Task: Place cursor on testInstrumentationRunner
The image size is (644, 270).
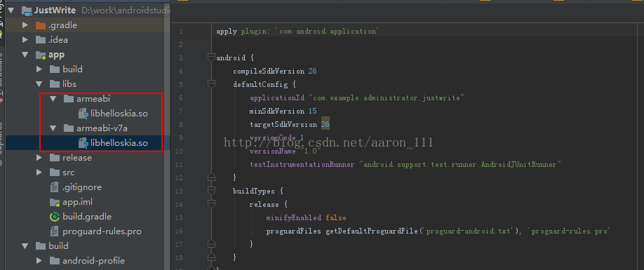Action: 302,164
